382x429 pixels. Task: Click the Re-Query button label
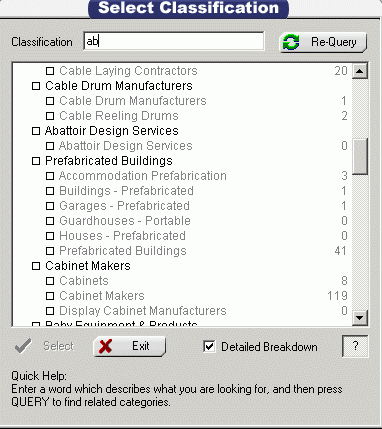coord(333,42)
